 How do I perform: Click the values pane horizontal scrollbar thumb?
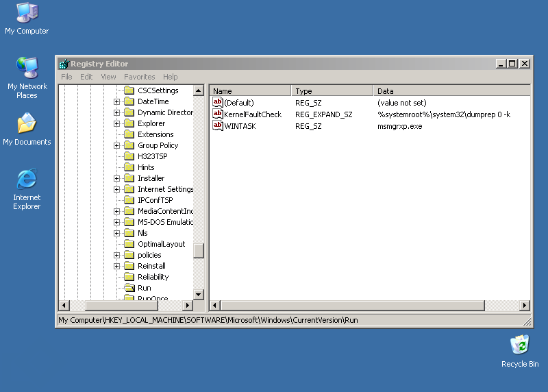tap(353, 305)
